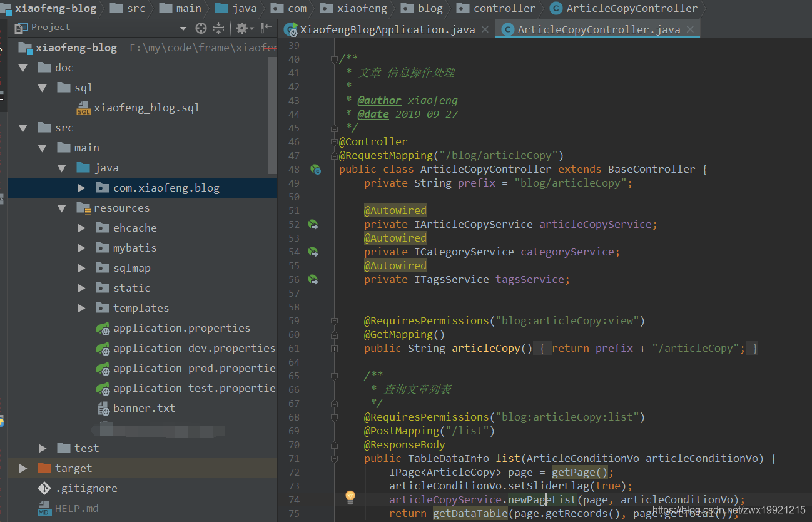This screenshot has height=522, width=812.
Task: Click the Spring bean navigation icon on line 56
Action: 313,279
